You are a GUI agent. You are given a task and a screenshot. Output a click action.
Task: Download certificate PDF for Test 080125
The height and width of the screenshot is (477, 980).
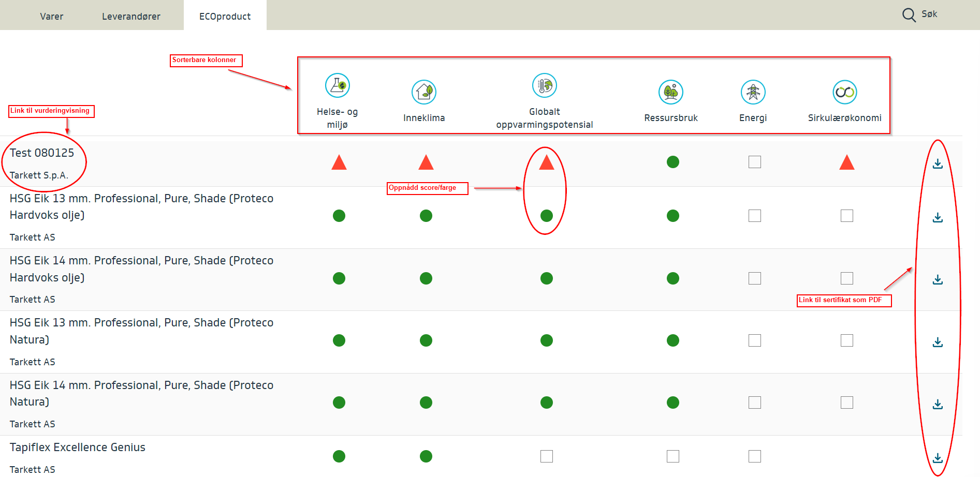tap(938, 163)
